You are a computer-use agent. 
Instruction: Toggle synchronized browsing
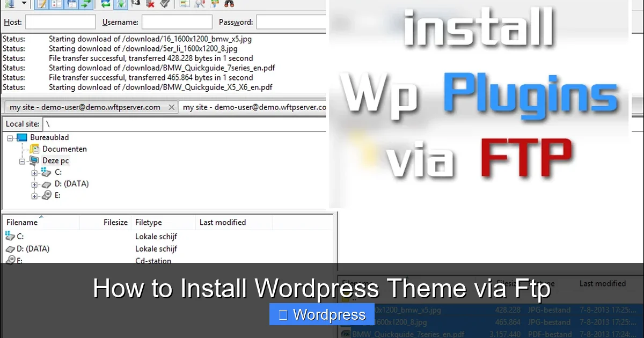(214, 3)
